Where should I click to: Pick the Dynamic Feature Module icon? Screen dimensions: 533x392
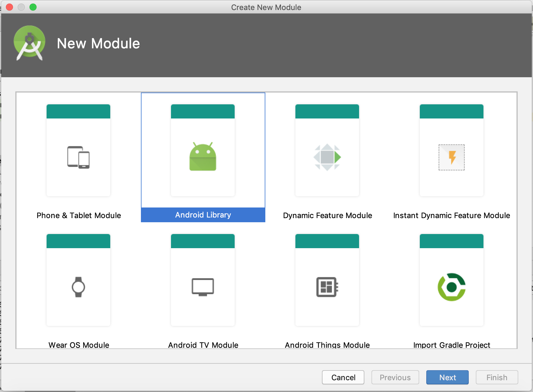coord(327,157)
